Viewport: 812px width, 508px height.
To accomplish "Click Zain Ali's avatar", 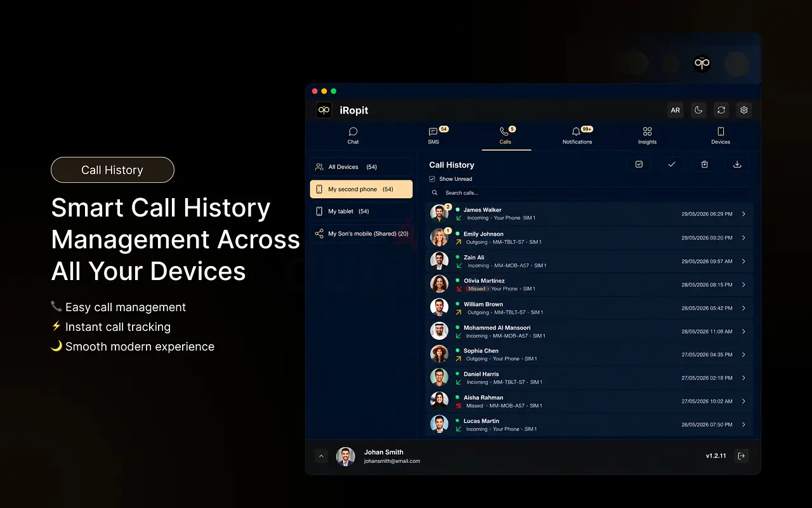I will pyautogui.click(x=439, y=261).
